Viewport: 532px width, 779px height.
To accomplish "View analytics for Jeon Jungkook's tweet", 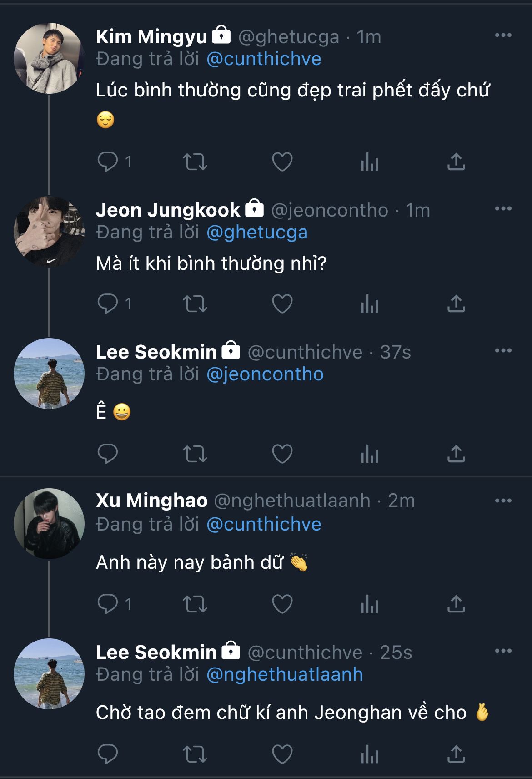I will point(370,304).
